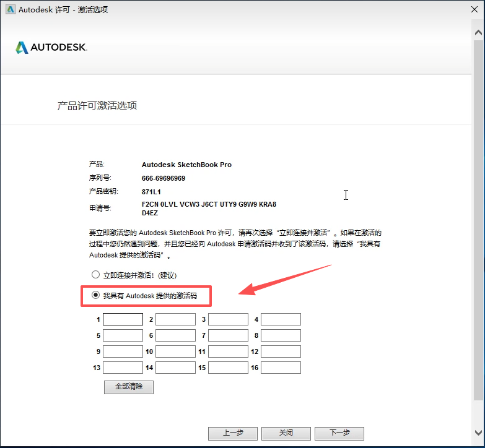
Task: Proceed with the 下一步 button
Action: coord(339,433)
